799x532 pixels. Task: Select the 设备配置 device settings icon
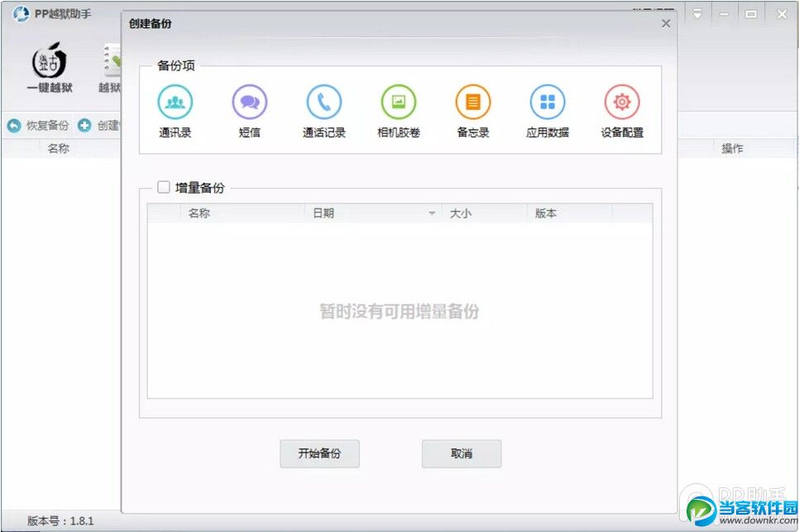(622, 102)
